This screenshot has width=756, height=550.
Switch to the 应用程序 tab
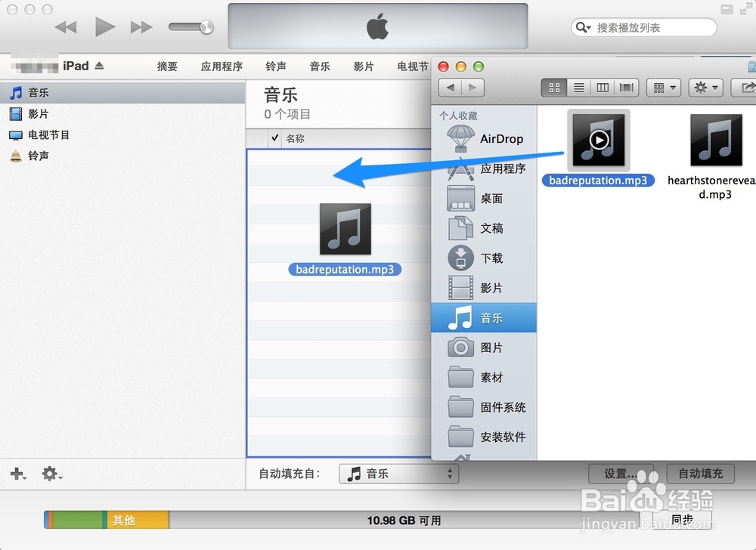(222, 66)
